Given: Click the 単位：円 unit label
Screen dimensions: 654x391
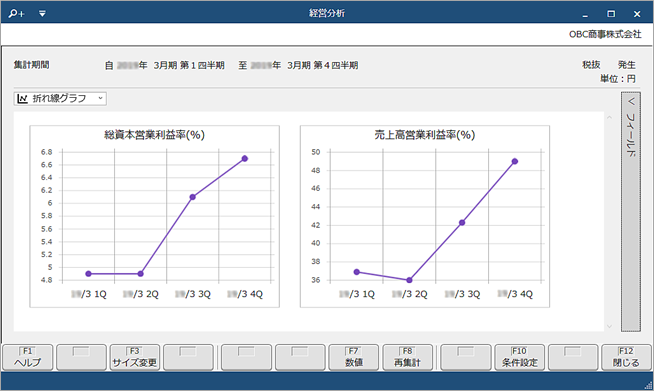Looking at the screenshot, I should point(618,78).
